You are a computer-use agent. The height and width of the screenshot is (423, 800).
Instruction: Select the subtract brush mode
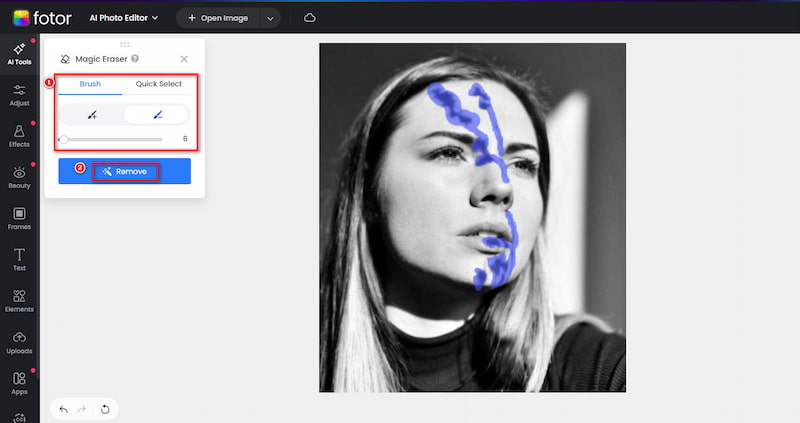[x=157, y=115]
